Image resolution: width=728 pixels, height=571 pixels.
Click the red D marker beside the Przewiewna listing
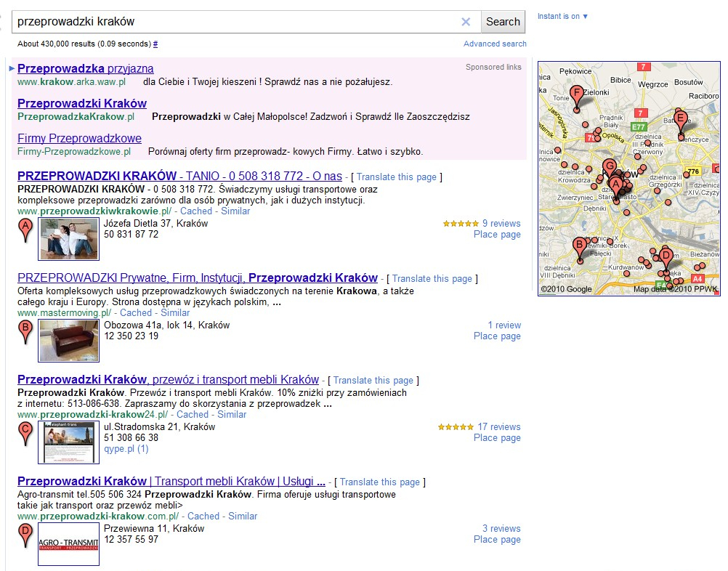click(25, 535)
